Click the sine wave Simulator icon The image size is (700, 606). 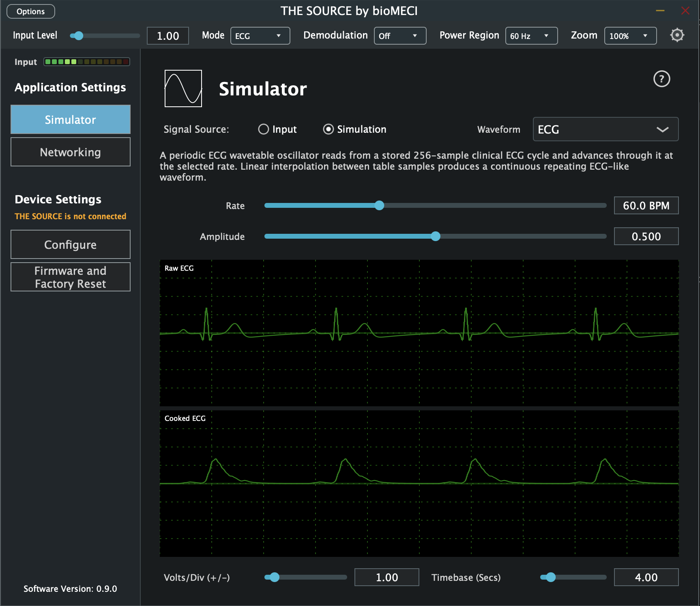[x=183, y=88]
